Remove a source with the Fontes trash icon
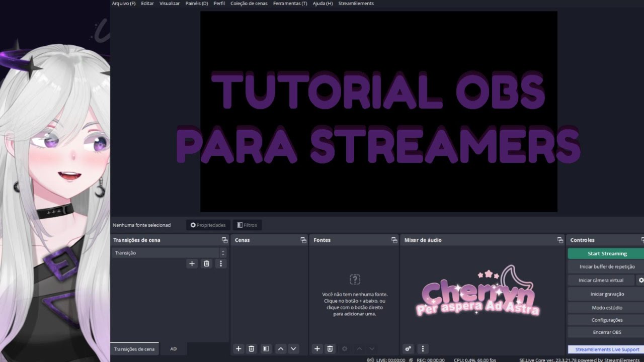Viewport: 644px width, 362px height. tap(330, 348)
